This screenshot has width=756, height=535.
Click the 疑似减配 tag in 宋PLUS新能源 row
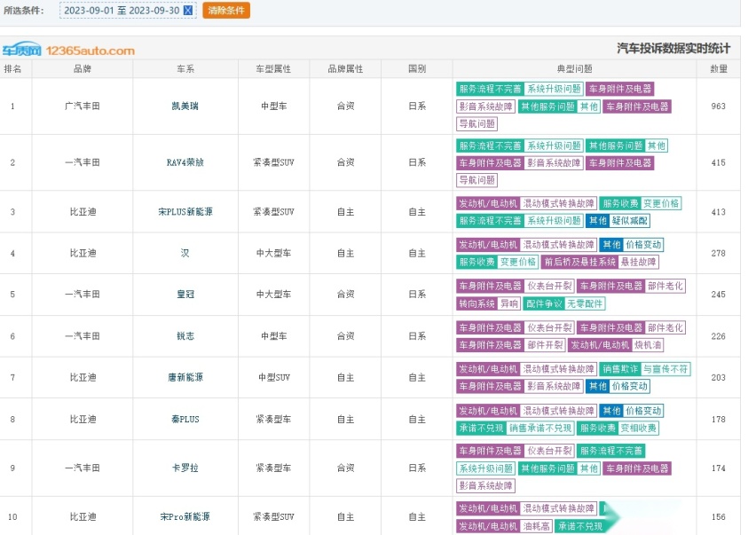point(630,221)
